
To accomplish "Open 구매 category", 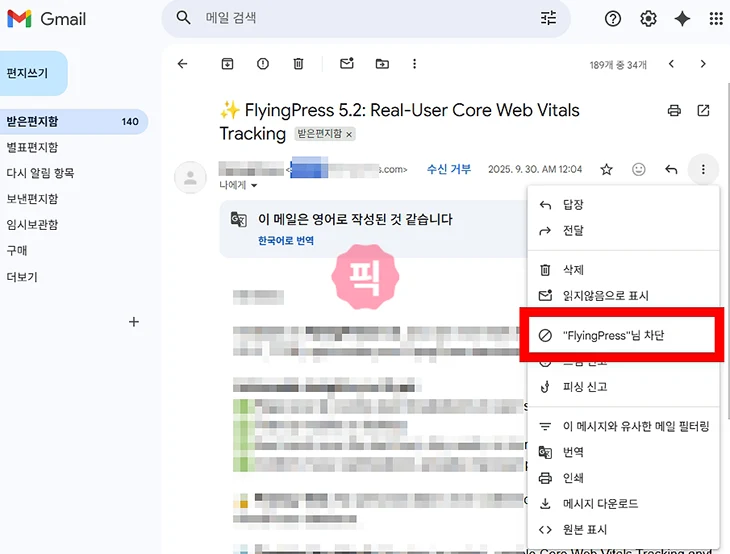I will coord(17,250).
